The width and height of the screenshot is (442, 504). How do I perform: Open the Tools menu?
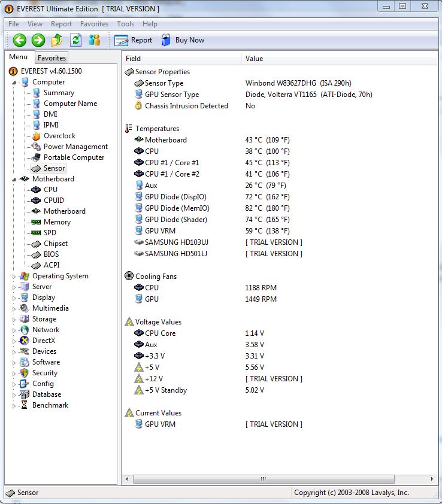125,24
